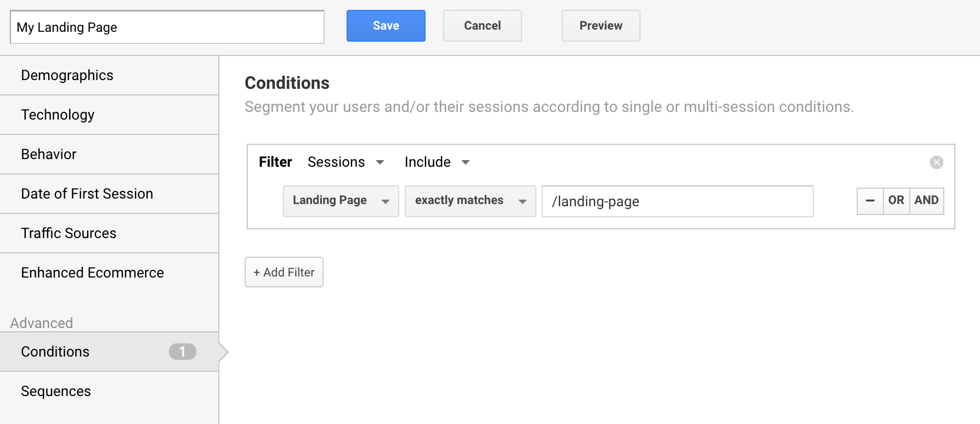
Task: Cancel segment editing
Action: coord(482,26)
